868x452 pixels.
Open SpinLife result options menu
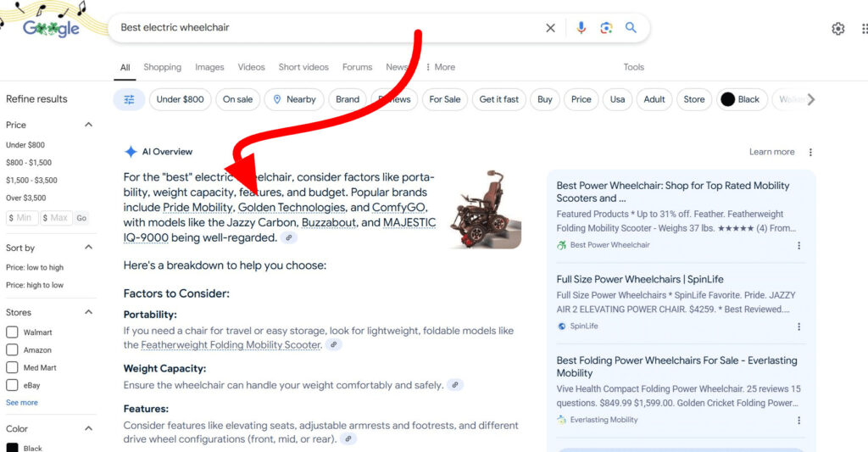(x=798, y=326)
